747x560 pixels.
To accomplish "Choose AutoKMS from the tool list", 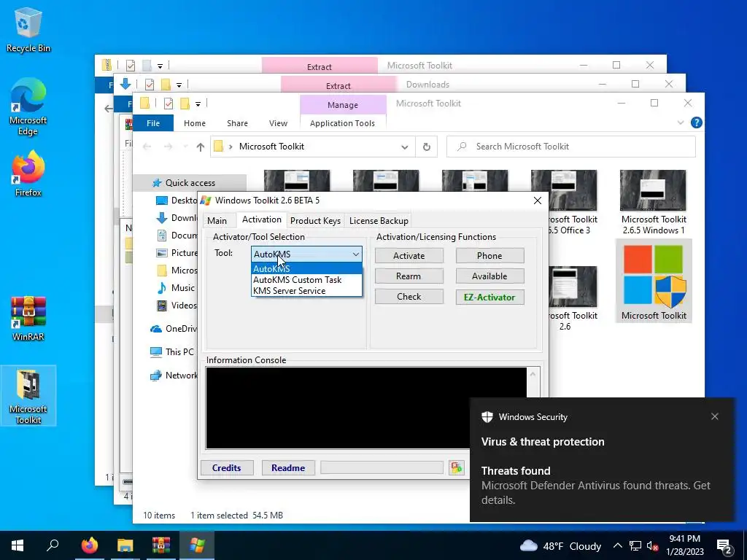I will (x=306, y=269).
